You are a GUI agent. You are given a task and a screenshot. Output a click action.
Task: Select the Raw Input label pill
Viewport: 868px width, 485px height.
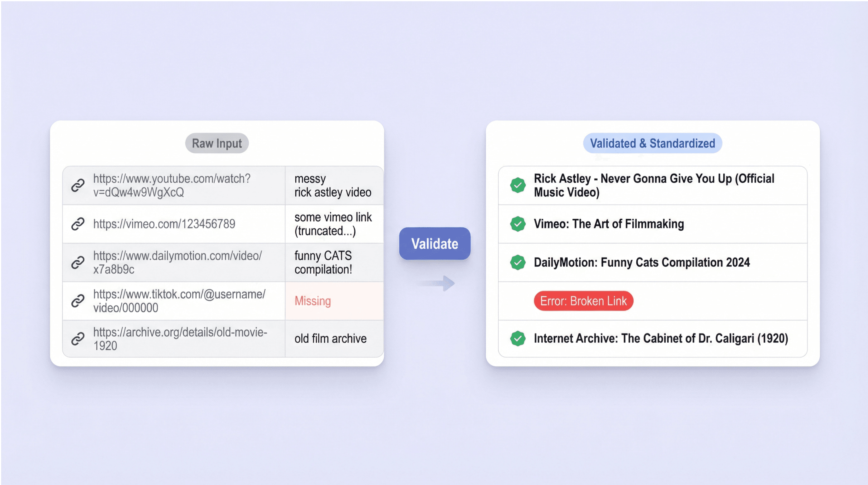point(217,143)
